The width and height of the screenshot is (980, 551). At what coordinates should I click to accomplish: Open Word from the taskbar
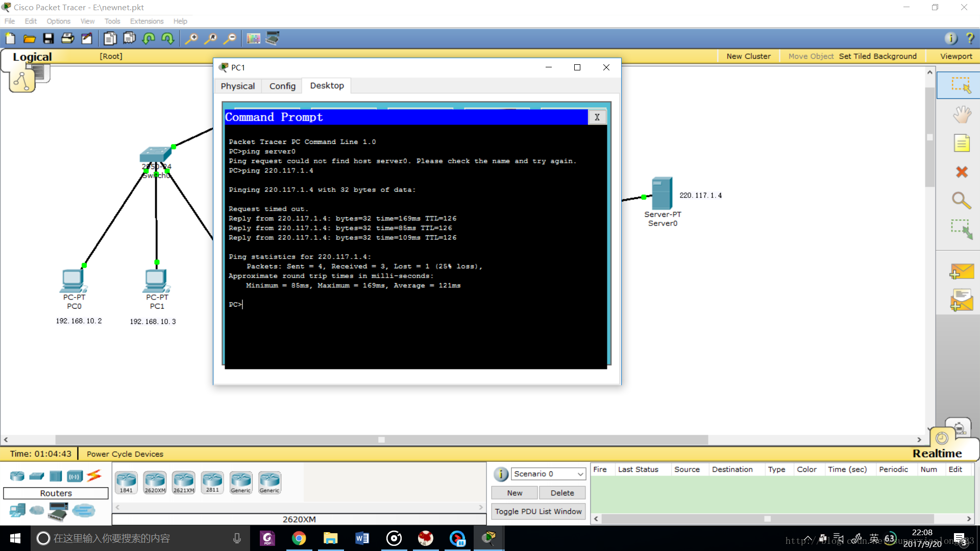click(x=362, y=538)
